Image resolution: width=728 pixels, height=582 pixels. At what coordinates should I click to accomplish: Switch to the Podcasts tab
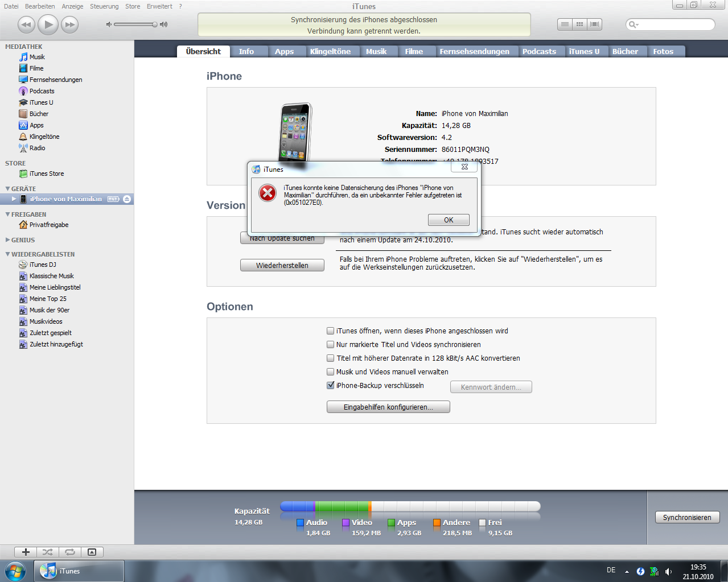539,51
